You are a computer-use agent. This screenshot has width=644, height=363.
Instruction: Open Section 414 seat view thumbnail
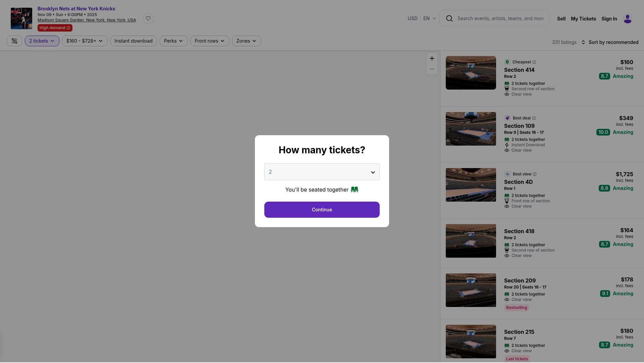471,73
